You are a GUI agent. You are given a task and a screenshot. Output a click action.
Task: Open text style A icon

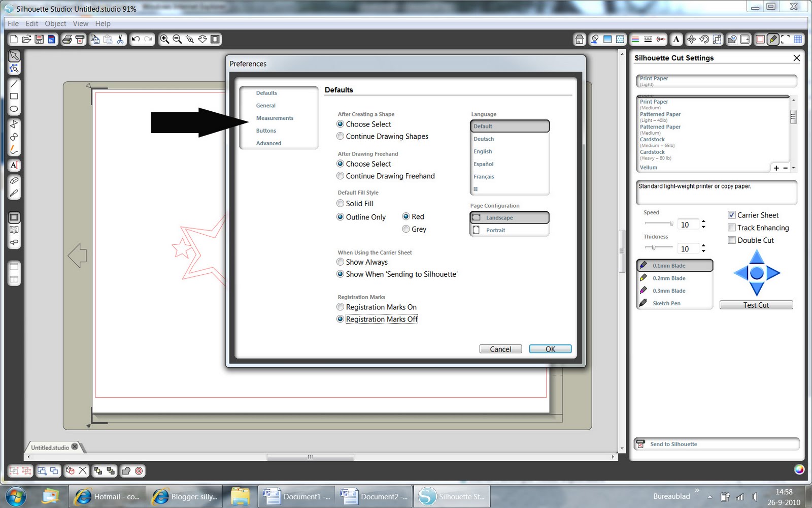(x=676, y=39)
